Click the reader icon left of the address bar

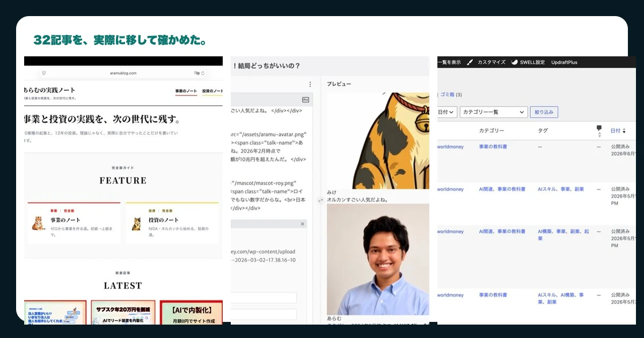click(x=43, y=73)
